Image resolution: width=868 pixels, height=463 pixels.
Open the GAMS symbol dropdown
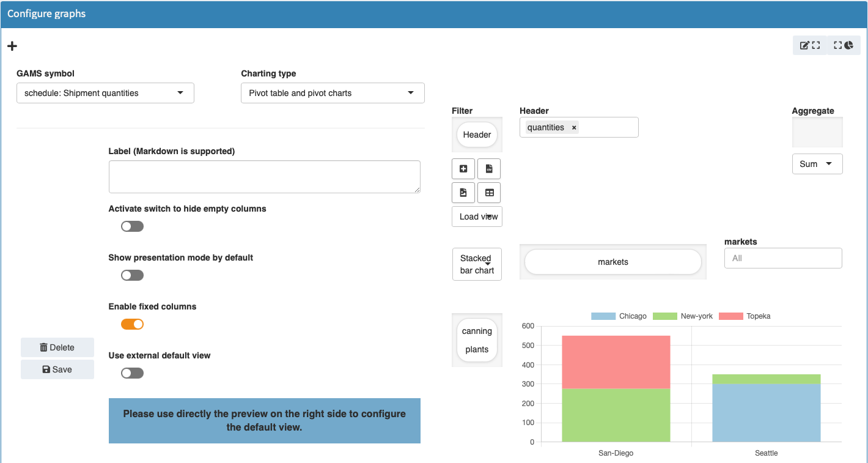point(105,93)
